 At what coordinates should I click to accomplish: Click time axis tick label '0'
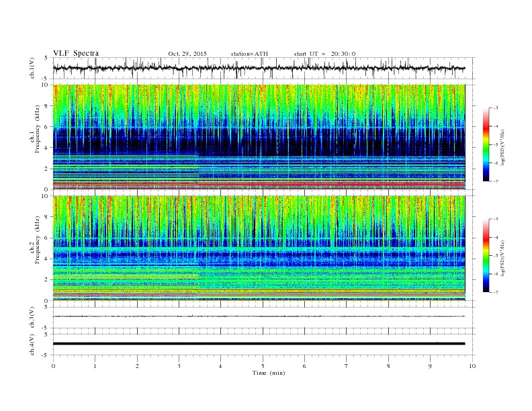pyautogui.click(x=53, y=366)
